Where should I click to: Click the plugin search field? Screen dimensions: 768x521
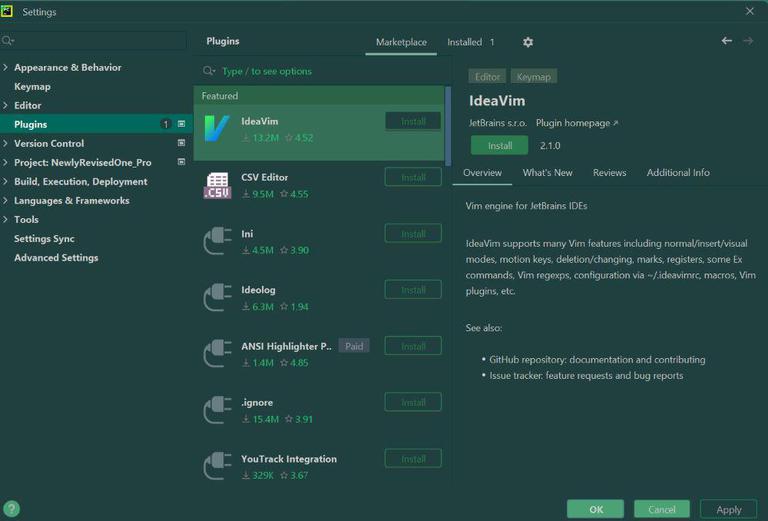pos(323,71)
